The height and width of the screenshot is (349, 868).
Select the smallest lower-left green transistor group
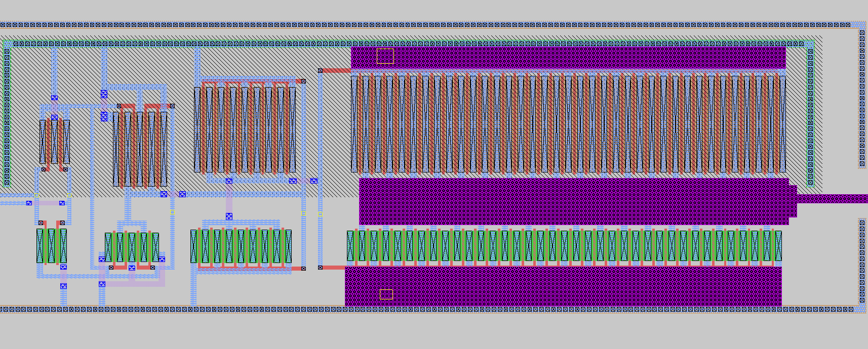(52, 246)
